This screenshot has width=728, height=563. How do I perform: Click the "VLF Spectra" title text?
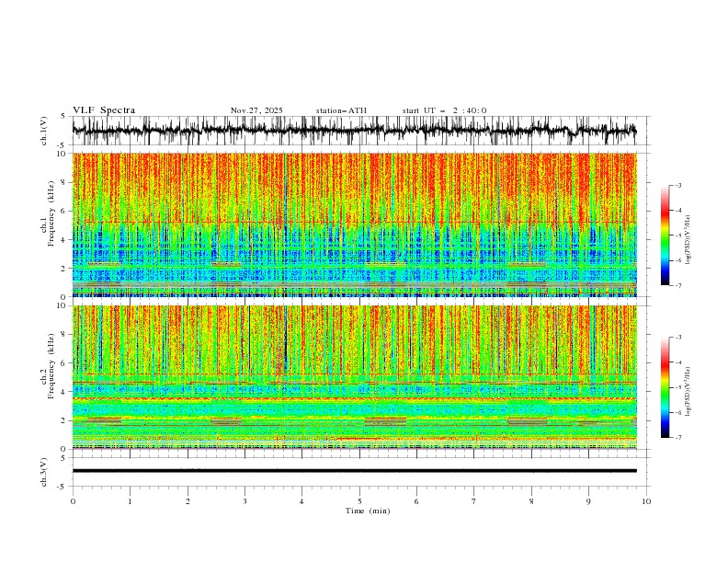[x=104, y=110]
